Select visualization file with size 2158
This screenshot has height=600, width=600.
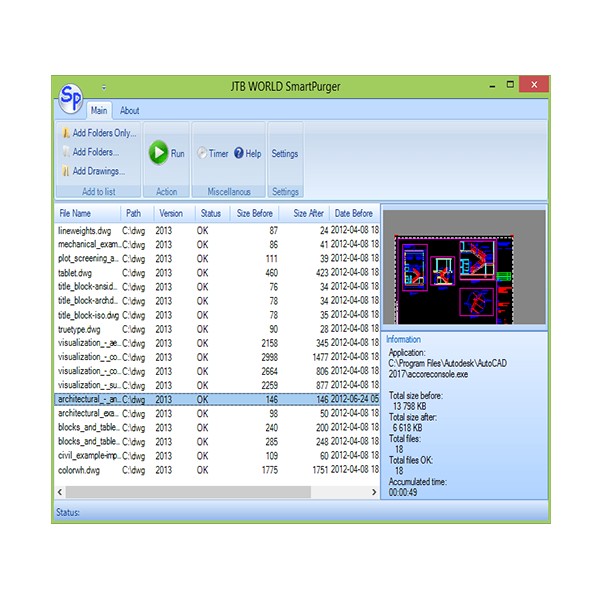pyautogui.click(x=217, y=343)
